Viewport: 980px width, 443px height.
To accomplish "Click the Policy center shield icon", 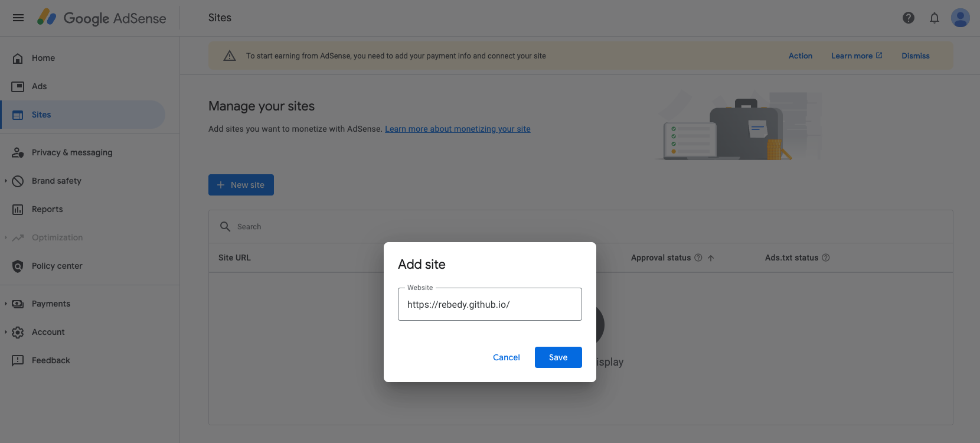I will click(18, 266).
